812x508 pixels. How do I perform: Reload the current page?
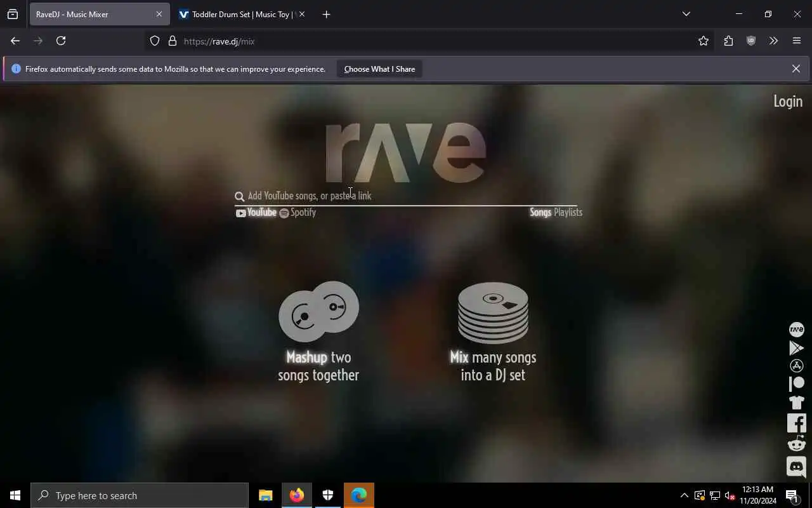pyautogui.click(x=61, y=41)
